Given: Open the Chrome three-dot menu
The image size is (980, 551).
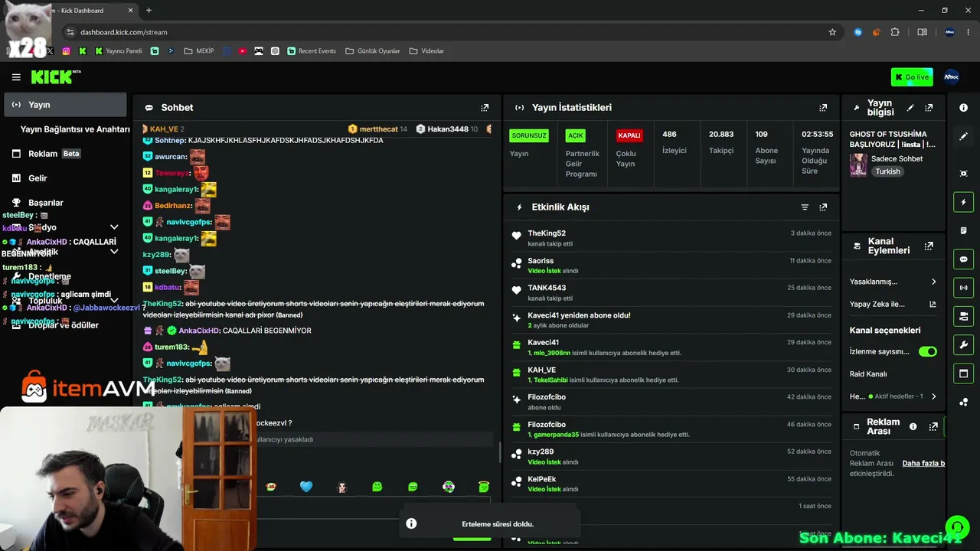Looking at the screenshot, I should (969, 32).
